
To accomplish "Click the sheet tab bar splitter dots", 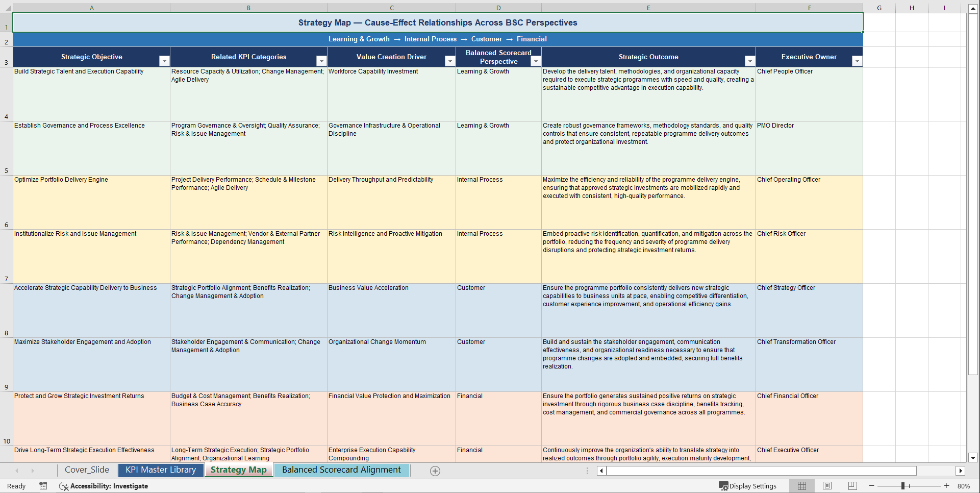I will [x=587, y=471].
